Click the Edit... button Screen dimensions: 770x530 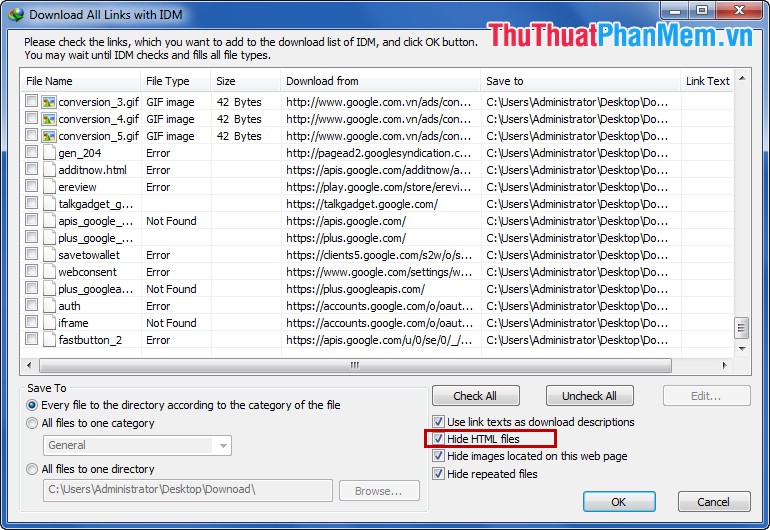coord(707,396)
